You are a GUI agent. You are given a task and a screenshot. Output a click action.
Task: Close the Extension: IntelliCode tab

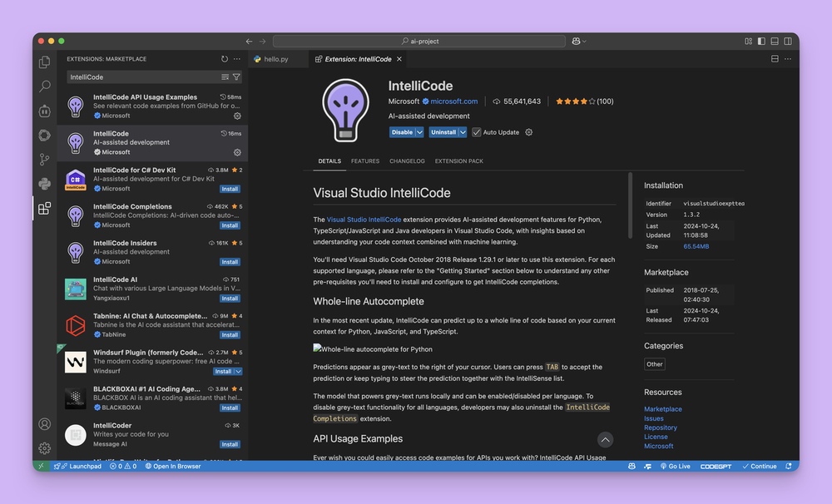click(x=399, y=59)
